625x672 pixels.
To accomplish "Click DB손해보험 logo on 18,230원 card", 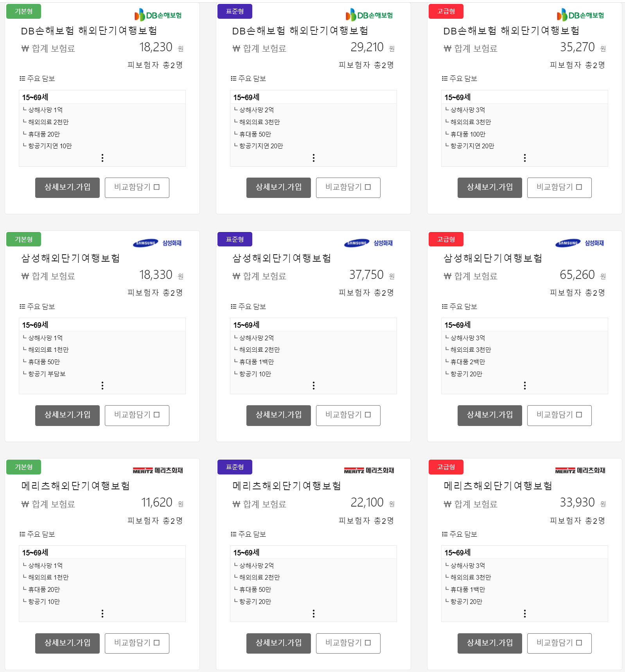I will [x=158, y=15].
